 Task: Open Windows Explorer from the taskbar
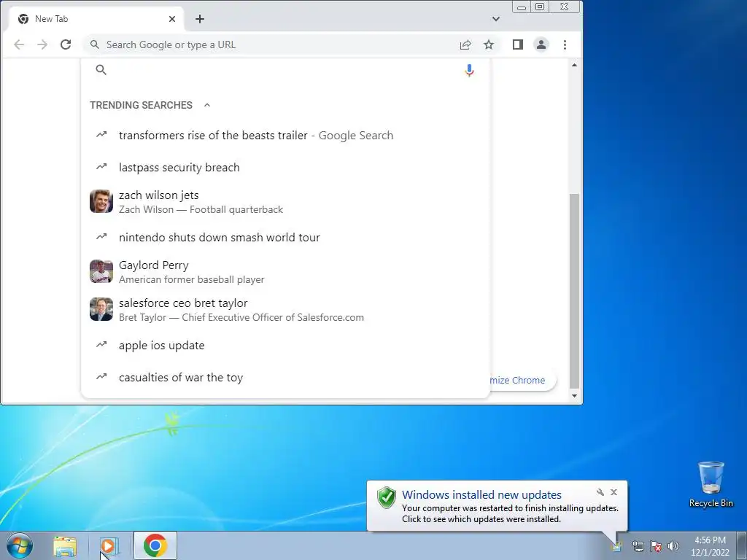(x=65, y=545)
